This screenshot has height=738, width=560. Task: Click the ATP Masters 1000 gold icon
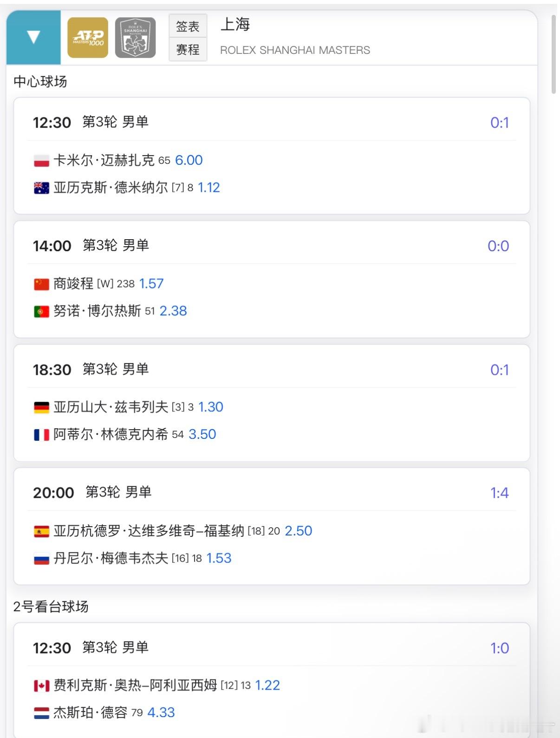88,38
